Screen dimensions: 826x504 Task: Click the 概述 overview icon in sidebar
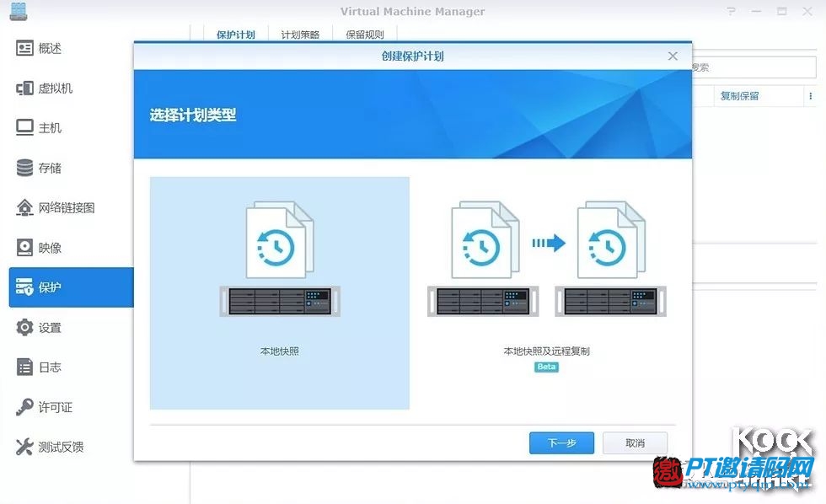24,48
